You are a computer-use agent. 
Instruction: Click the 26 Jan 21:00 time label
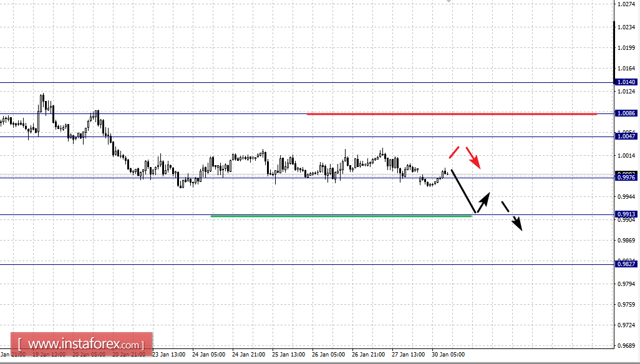click(x=368, y=355)
